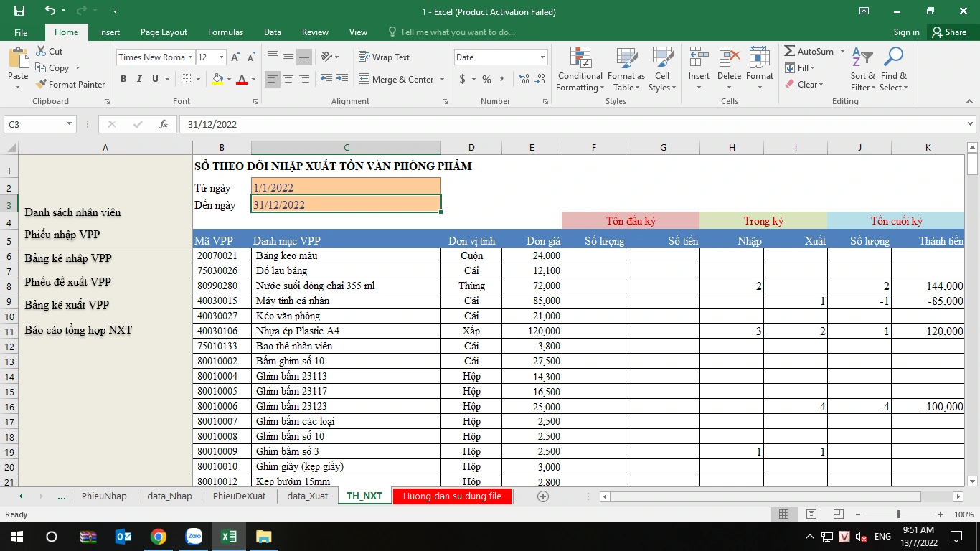Expand the Name Box dropdown arrow
This screenshot has width=980, height=551.
pyautogui.click(x=70, y=124)
